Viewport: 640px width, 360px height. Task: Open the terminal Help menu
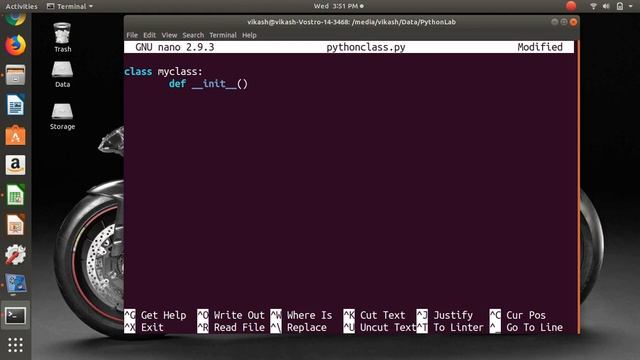click(x=249, y=35)
